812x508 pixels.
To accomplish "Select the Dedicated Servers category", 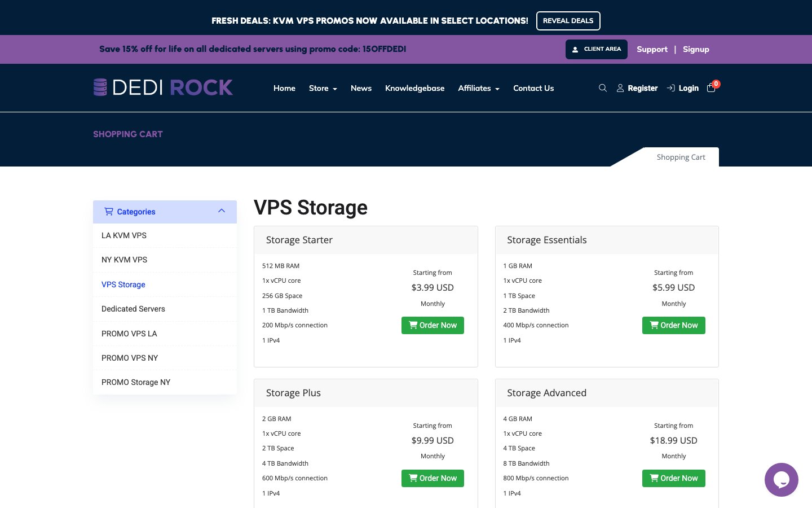I will 165,309.
